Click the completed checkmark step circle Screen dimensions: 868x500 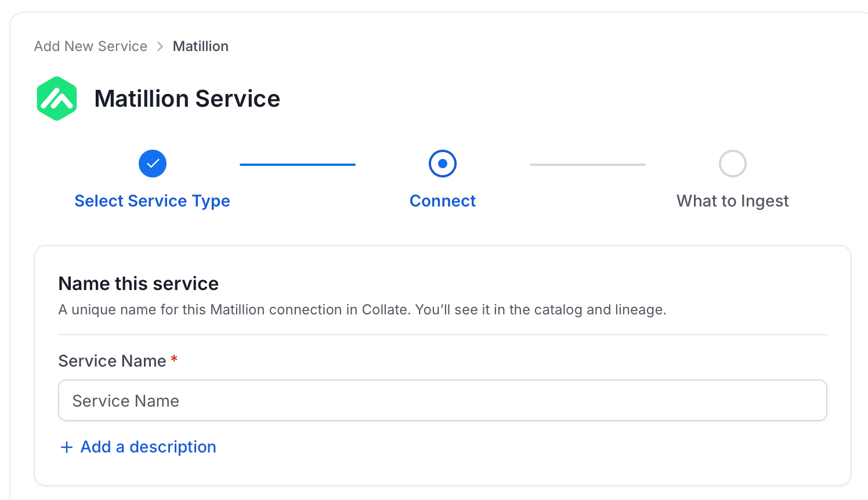point(153,164)
